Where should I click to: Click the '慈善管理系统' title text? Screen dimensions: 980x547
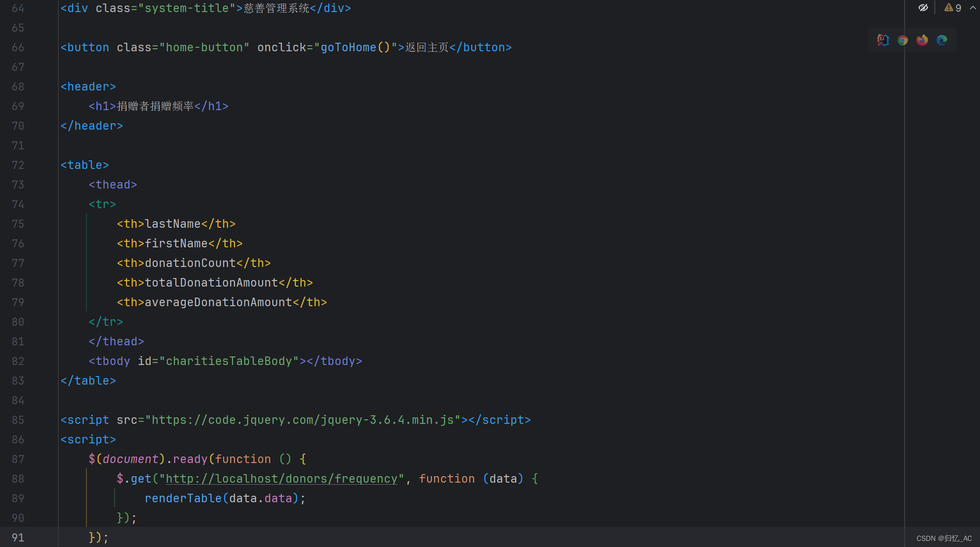point(277,8)
